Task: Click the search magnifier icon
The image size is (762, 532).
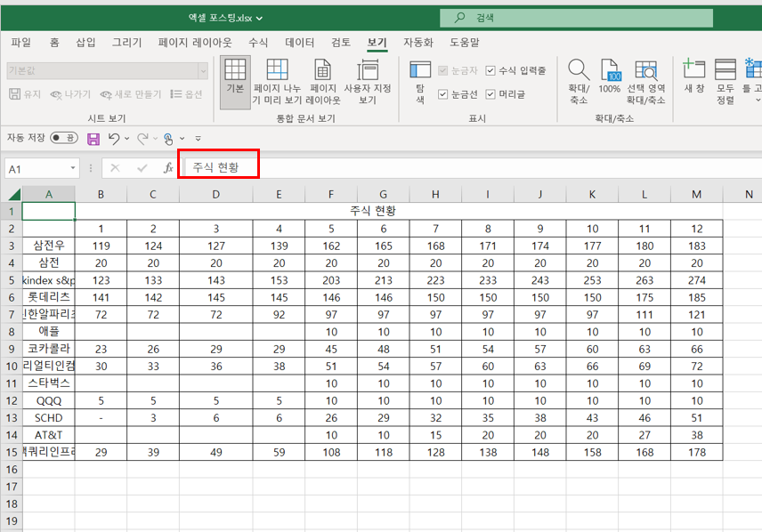Action: click(459, 18)
